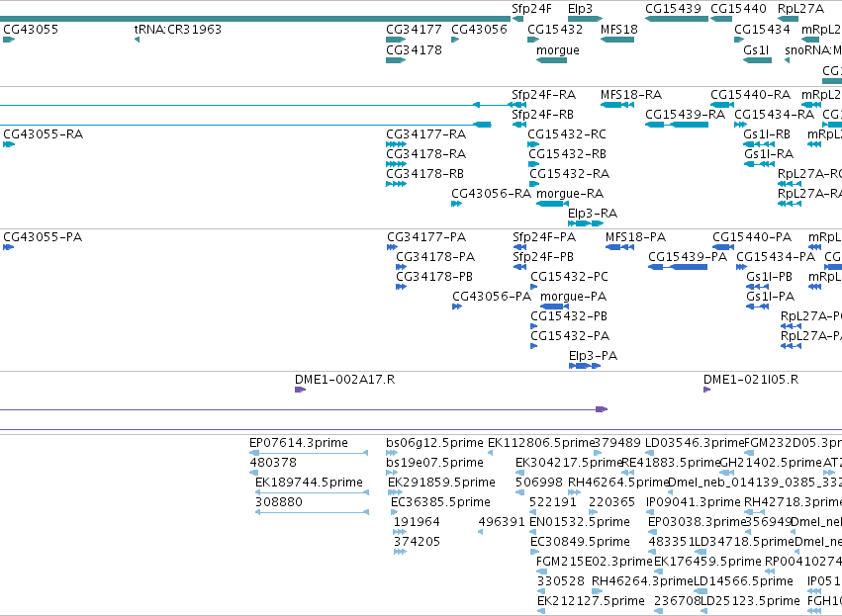Select the bs19e07.5prime EST label
Image resolution: width=842 pixels, height=616 pixels.
click(x=434, y=463)
